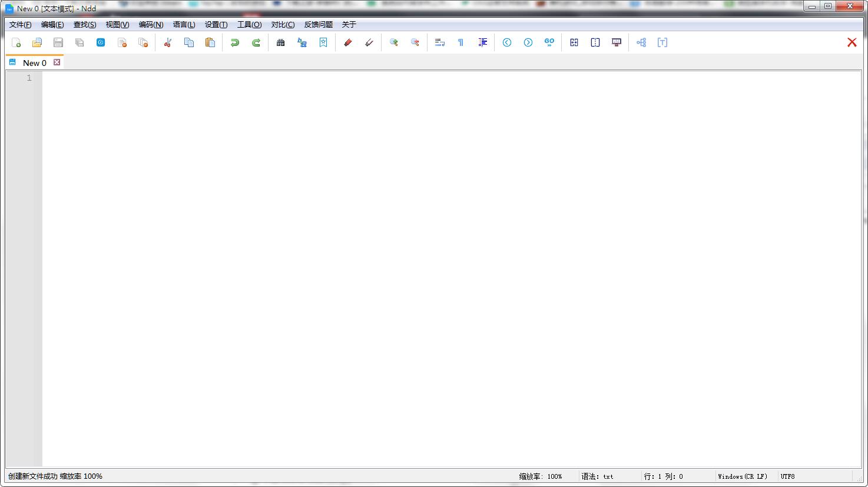Viewport: 868px width, 487px height.
Task: Click the scissors Cut icon
Action: click(x=168, y=42)
